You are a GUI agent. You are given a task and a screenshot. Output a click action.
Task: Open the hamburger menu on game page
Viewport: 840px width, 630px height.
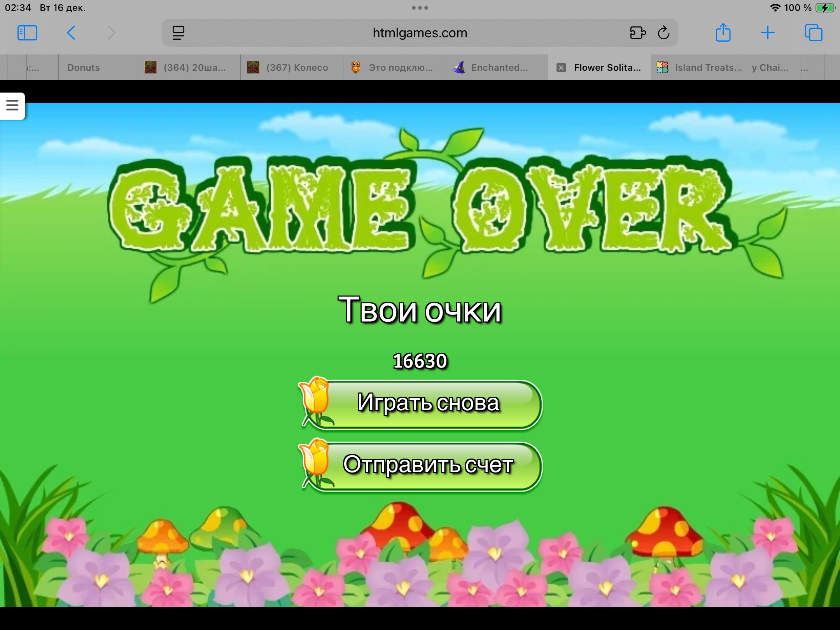(x=12, y=105)
